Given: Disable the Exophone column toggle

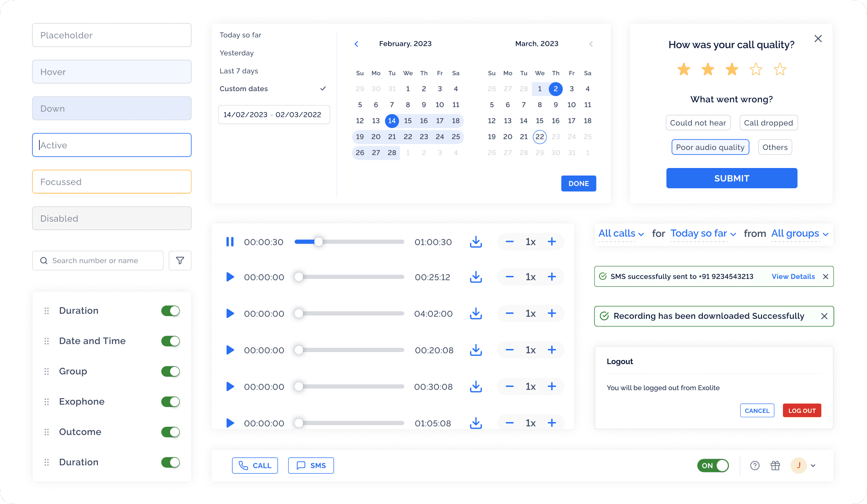Looking at the screenshot, I should tap(170, 402).
